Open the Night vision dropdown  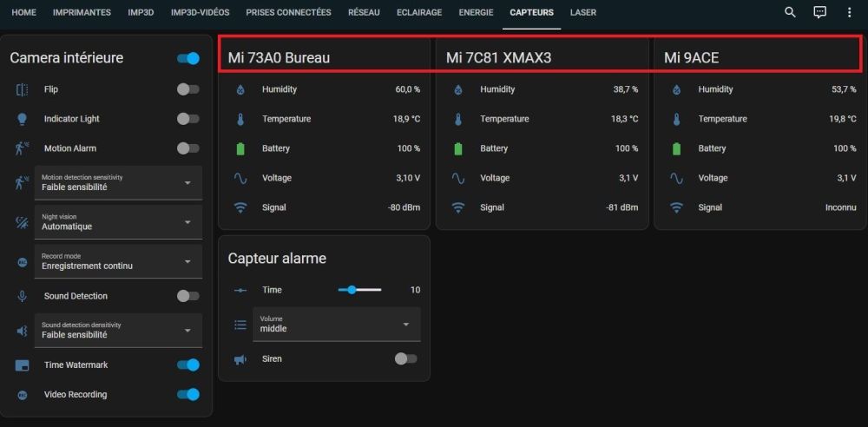[x=118, y=222]
